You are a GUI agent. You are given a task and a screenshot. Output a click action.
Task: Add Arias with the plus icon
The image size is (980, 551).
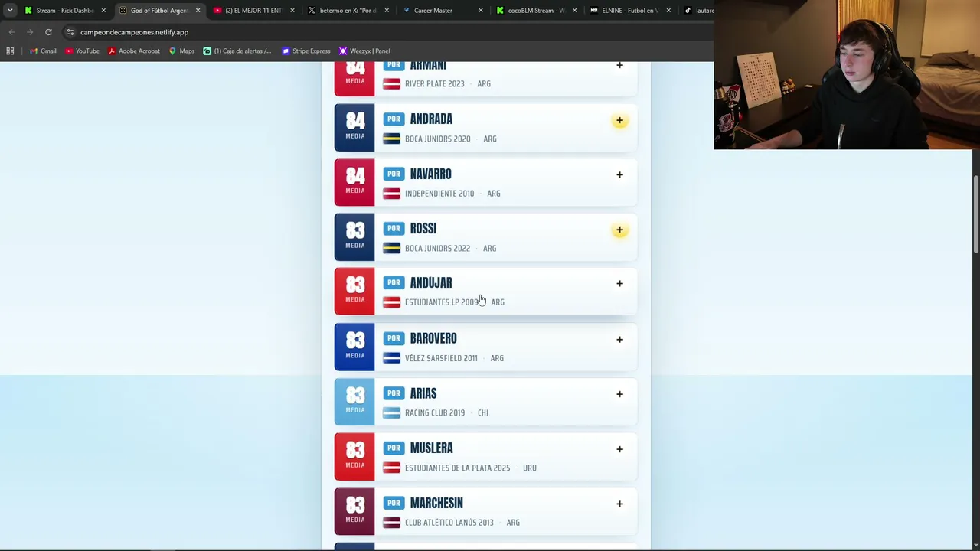(619, 394)
